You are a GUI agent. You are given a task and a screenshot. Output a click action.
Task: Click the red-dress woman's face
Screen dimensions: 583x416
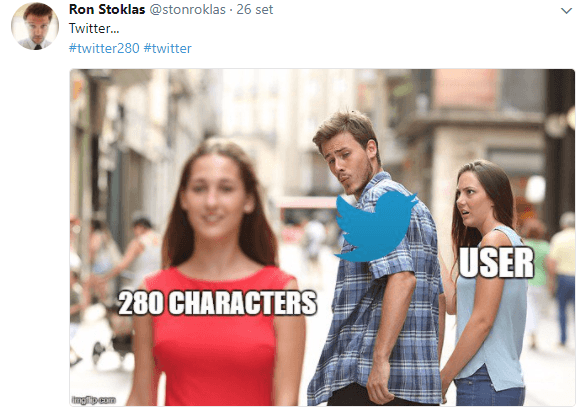[x=215, y=193]
